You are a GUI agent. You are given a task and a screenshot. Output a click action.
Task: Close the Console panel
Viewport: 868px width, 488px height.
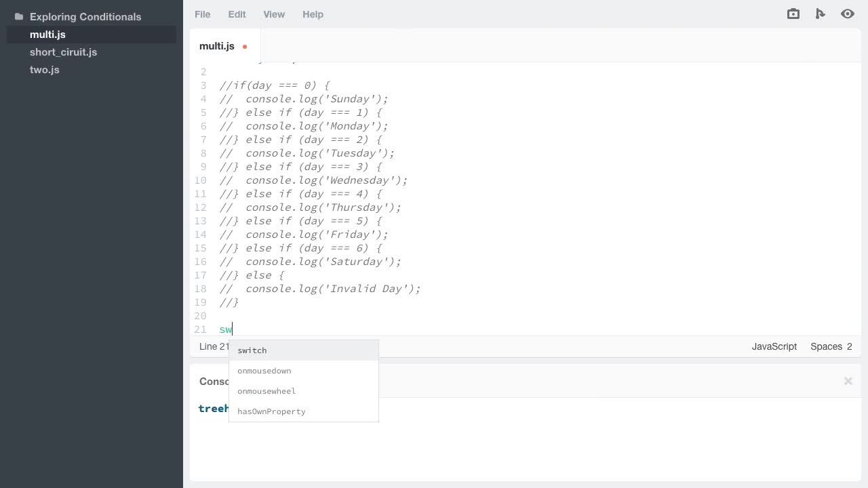848,381
